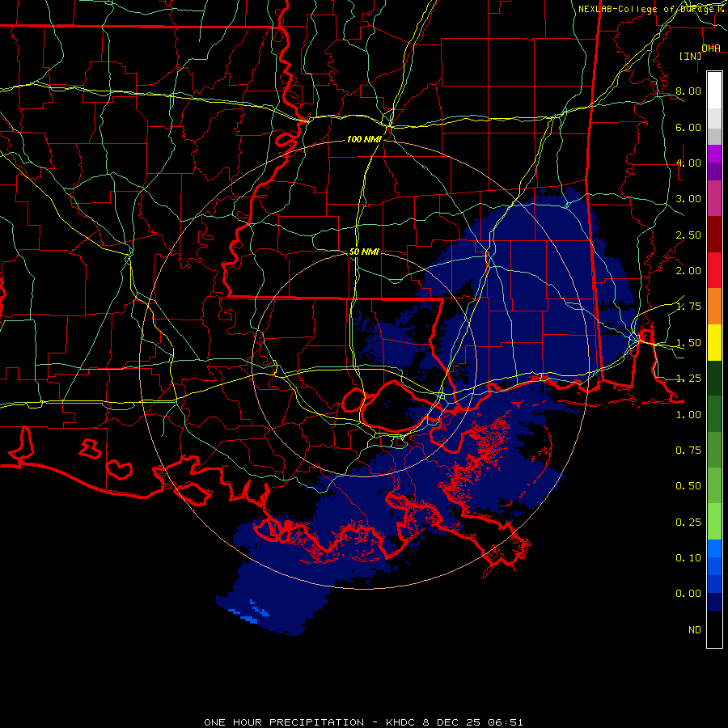728x728 pixels.
Task: Click the black ND swatch at legend bottom
Action: pyautogui.click(x=714, y=629)
